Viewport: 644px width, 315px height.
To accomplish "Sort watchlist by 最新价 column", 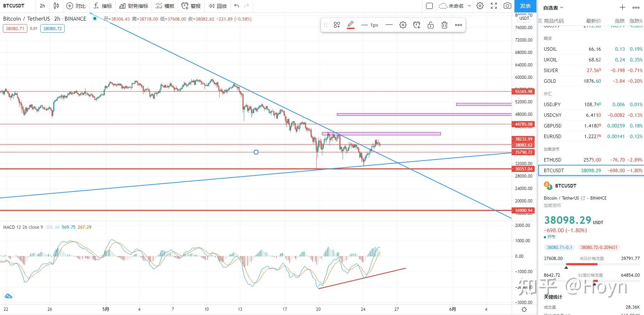I will (x=593, y=21).
